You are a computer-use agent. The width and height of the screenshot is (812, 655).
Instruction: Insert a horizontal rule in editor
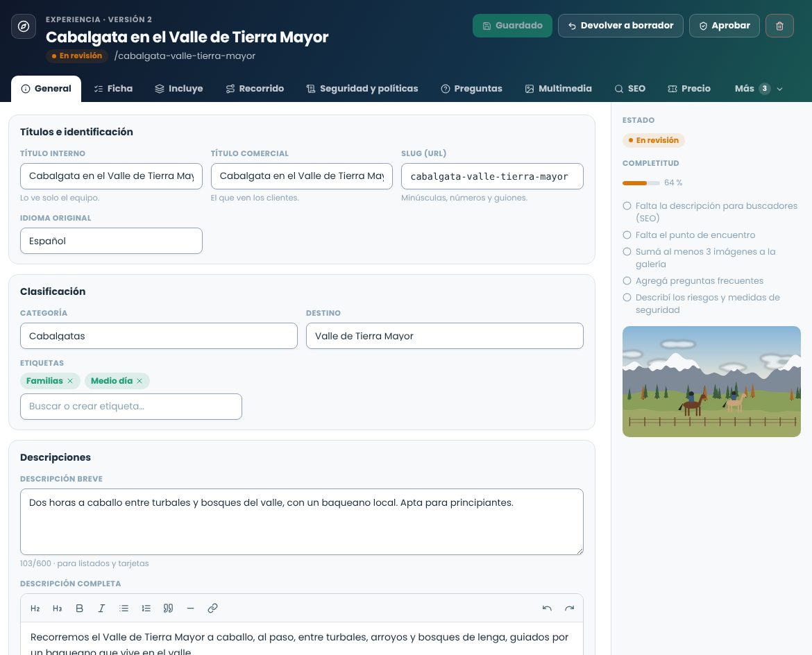(191, 609)
